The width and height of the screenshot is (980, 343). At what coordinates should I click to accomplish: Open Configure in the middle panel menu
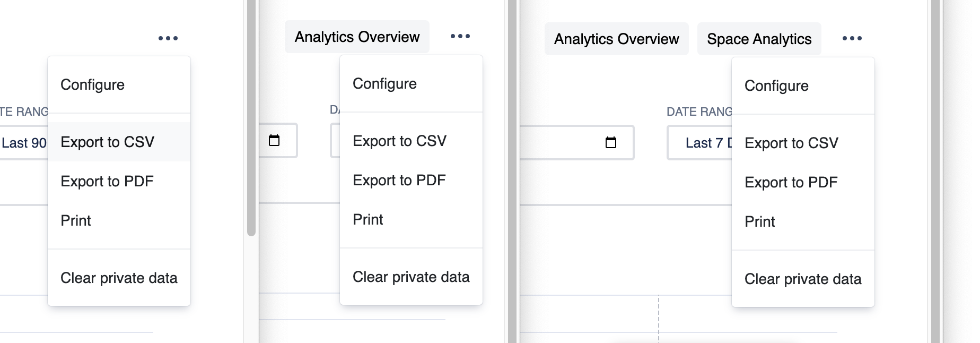pos(384,83)
